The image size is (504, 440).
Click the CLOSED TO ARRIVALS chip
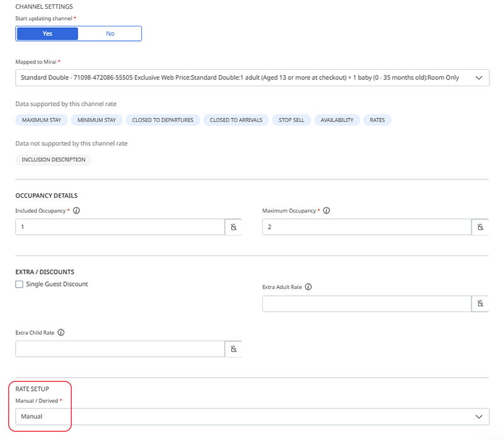pos(236,120)
